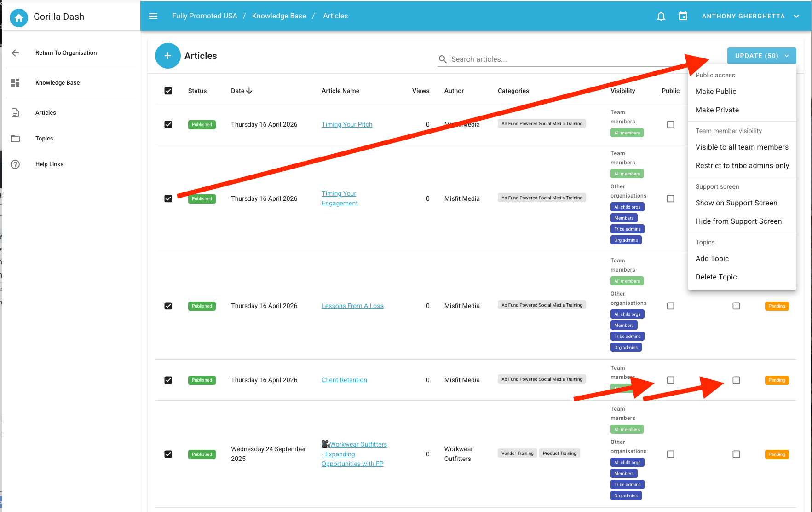Open the calendar icon in header
812x512 pixels.
tap(683, 16)
